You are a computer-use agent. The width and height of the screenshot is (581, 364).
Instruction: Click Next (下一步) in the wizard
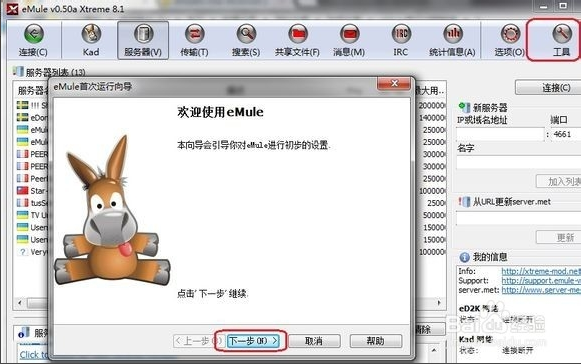pos(253,341)
